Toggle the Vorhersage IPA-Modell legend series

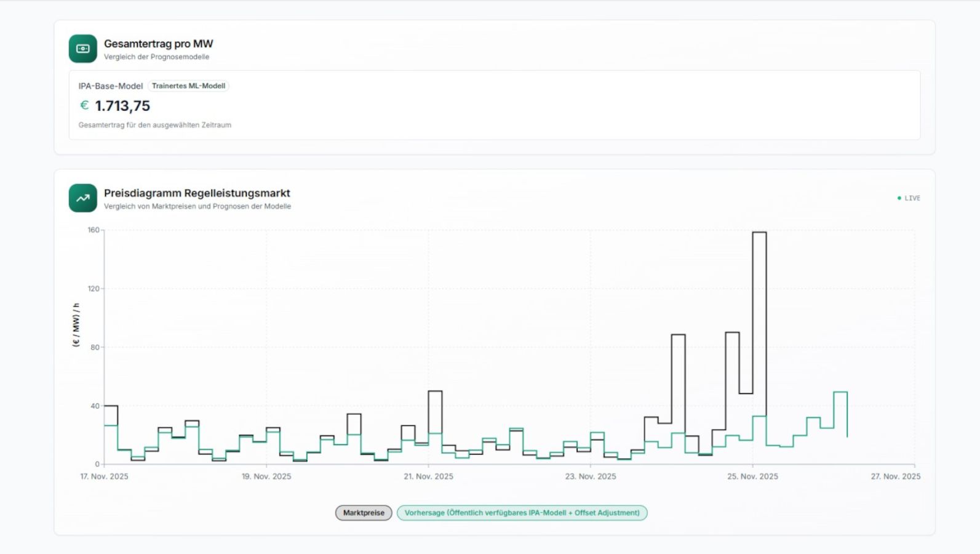(522, 513)
